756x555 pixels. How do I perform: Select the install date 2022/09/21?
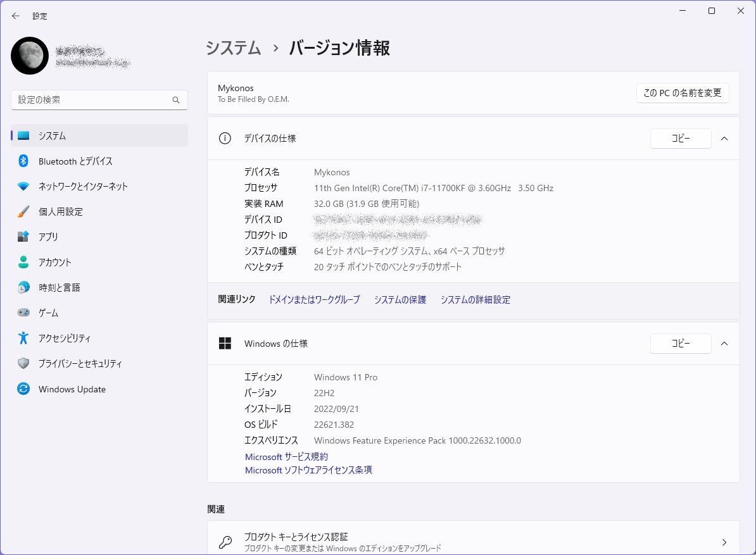pos(336,409)
